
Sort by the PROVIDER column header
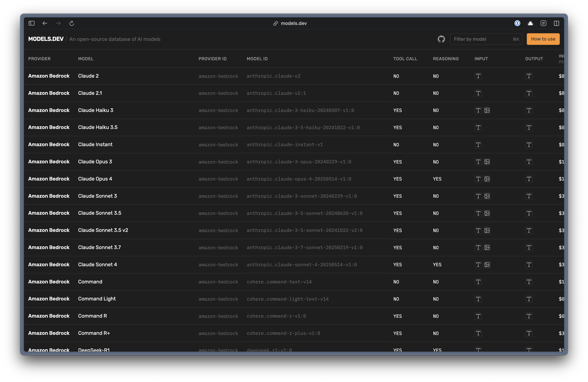[x=39, y=59]
